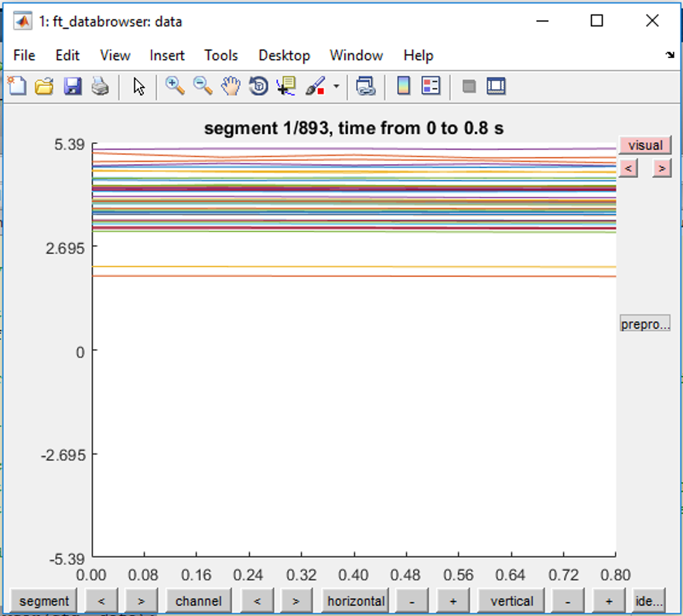Image resolution: width=683 pixels, height=616 pixels.
Task: Open file with the folder icon
Action: pos(44,86)
